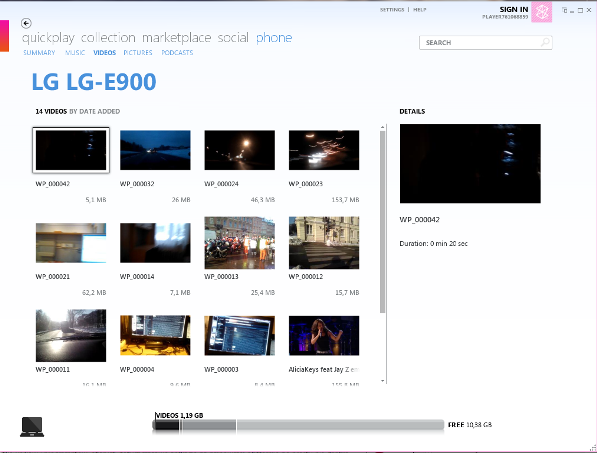Click the video list scrollbar thumb
Image resolution: width=597 pixels, height=453 pixels.
[x=383, y=222]
